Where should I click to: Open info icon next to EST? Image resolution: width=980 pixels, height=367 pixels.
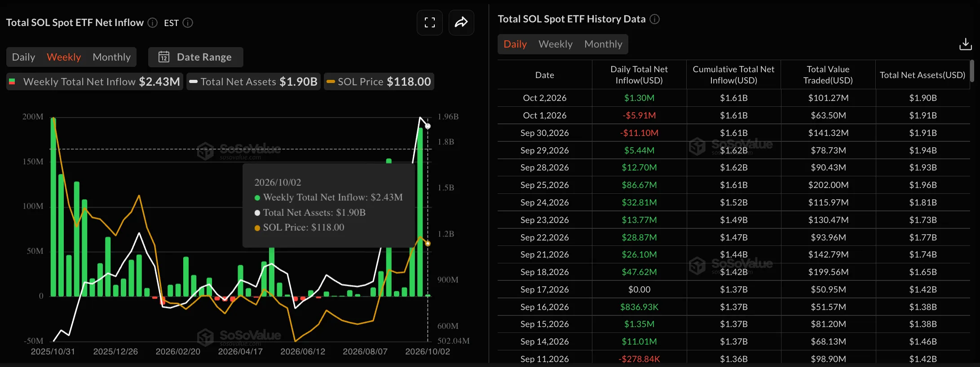tap(188, 22)
